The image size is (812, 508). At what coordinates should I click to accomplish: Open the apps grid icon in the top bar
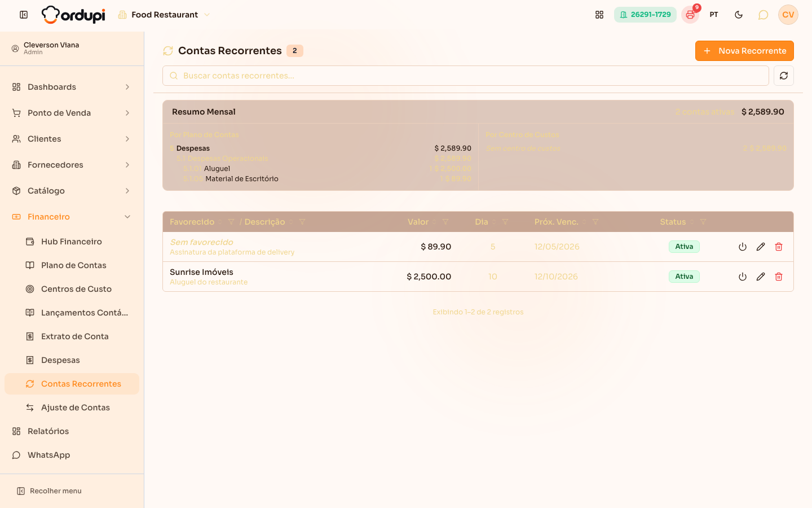point(599,15)
